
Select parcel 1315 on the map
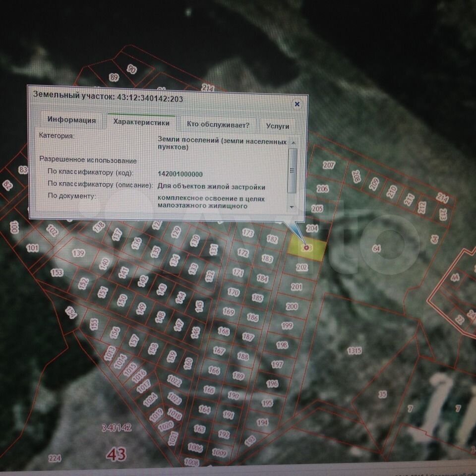(354, 351)
